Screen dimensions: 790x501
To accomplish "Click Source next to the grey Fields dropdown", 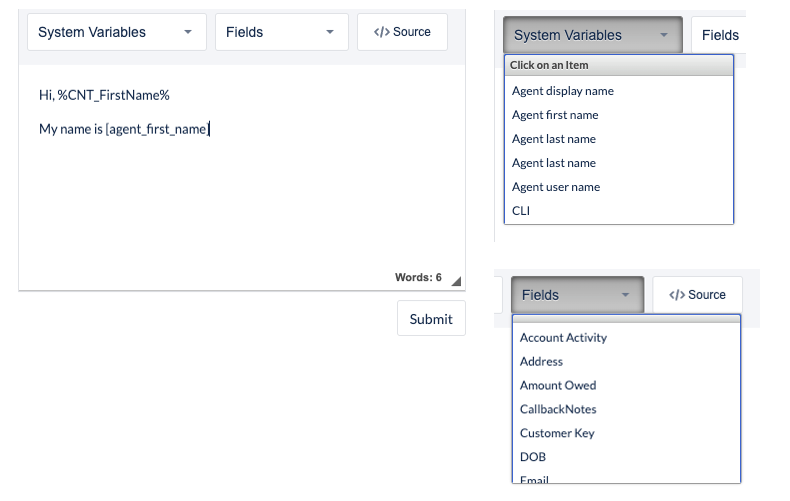I will point(697,295).
